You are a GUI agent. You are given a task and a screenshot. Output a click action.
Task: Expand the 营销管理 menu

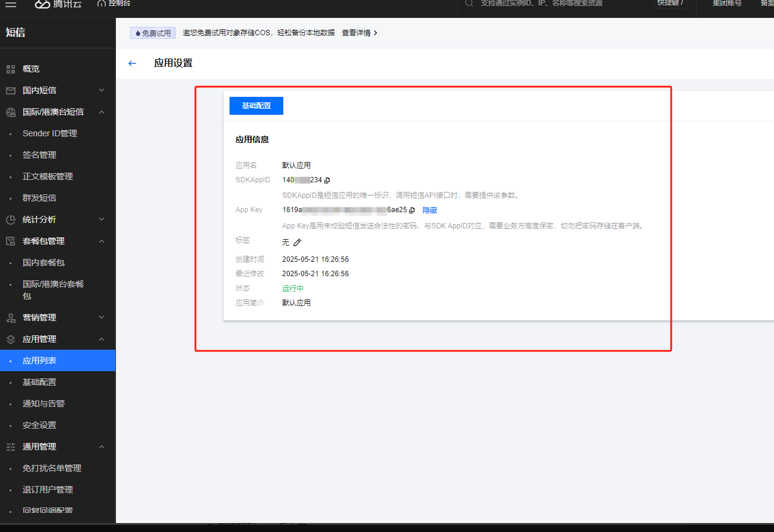[x=39, y=317]
